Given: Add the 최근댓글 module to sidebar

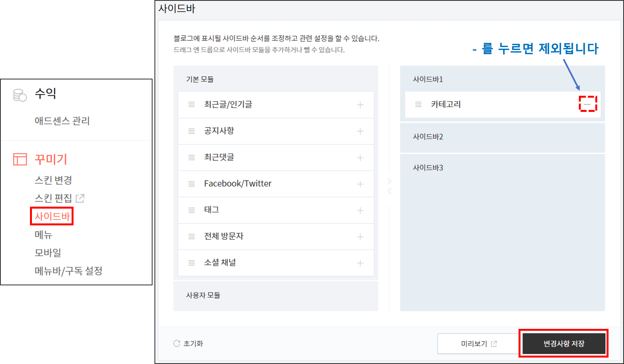Looking at the screenshot, I should point(360,158).
